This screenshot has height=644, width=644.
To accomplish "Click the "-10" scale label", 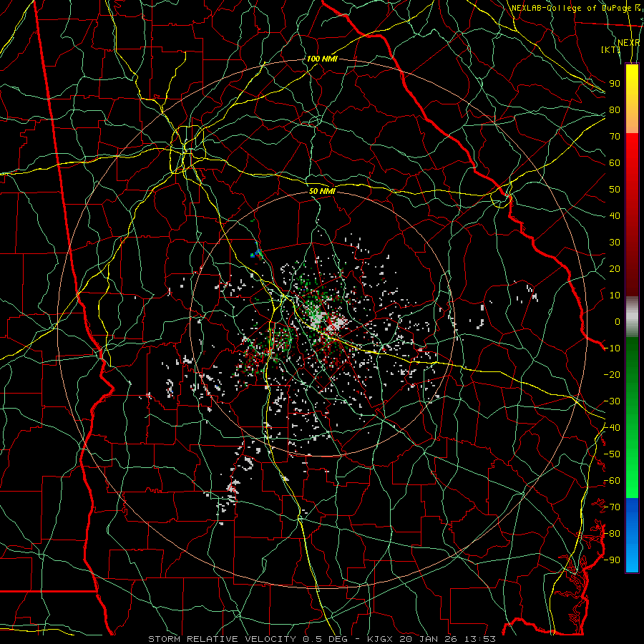I will [612, 348].
